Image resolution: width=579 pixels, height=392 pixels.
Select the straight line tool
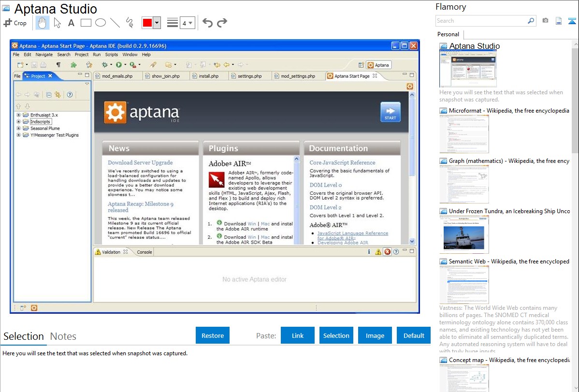(115, 23)
